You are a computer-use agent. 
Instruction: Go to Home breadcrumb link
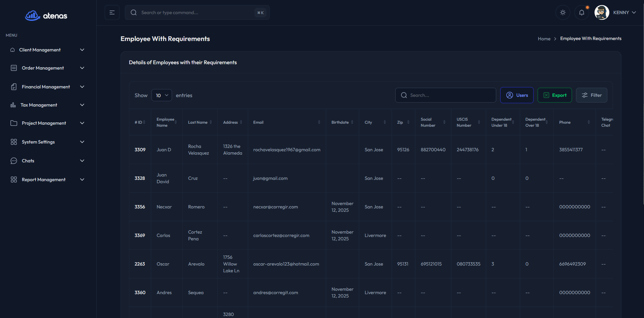click(544, 39)
